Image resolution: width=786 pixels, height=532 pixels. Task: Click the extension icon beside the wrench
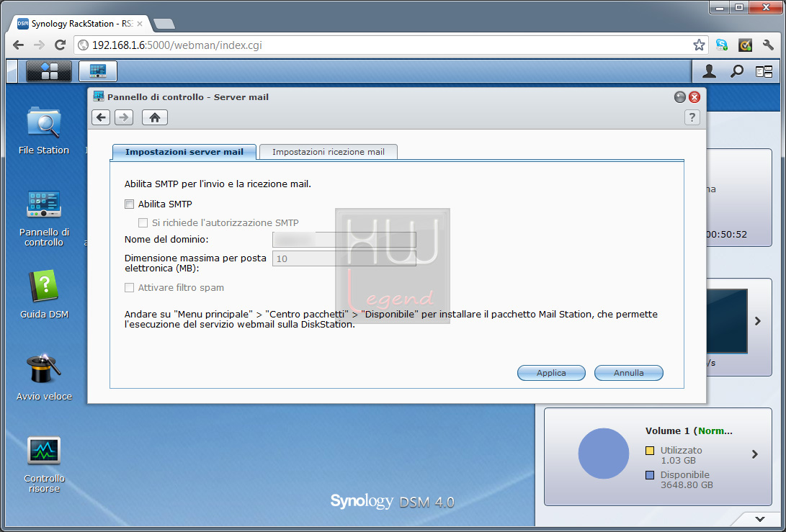(x=746, y=45)
